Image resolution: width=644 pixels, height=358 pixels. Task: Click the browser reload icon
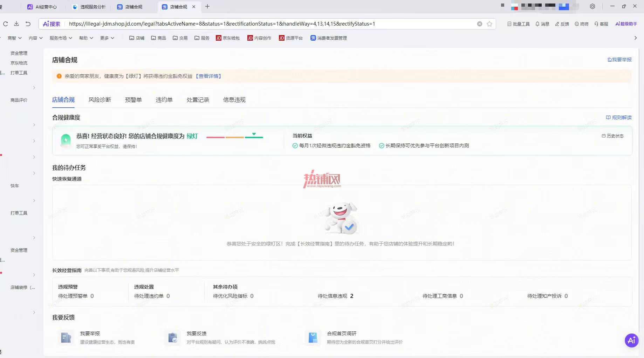click(5, 24)
